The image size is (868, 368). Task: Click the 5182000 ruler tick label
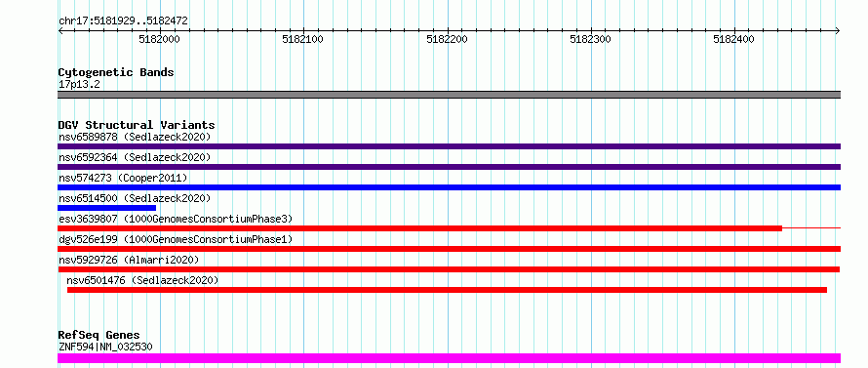(159, 39)
